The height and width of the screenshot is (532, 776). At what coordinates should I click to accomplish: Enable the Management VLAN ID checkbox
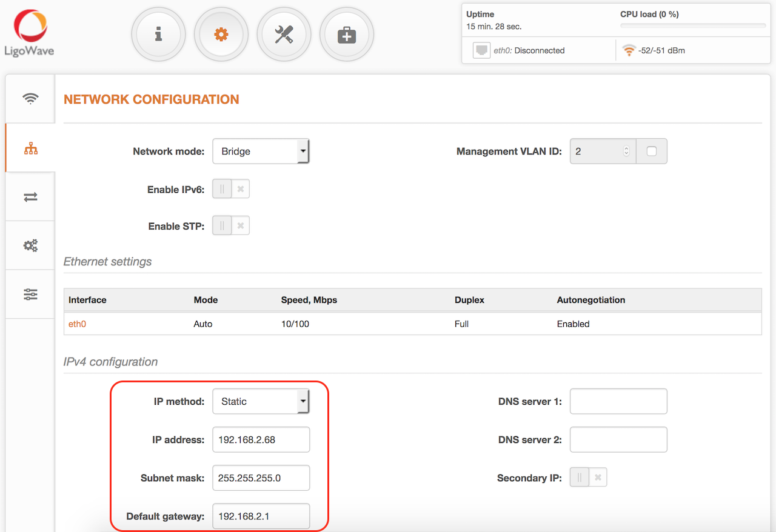[x=652, y=151]
